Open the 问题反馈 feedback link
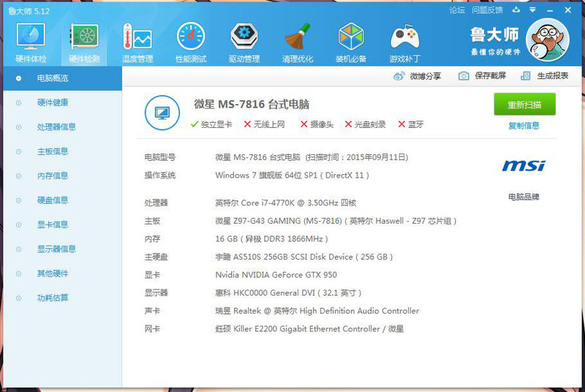This screenshot has height=392, width=585. (487, 10)
